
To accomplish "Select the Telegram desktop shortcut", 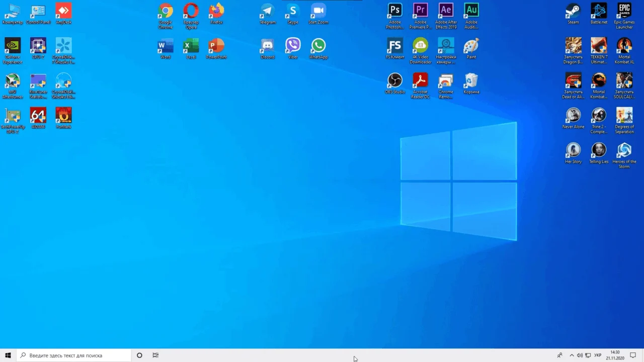I will [268, 14].
